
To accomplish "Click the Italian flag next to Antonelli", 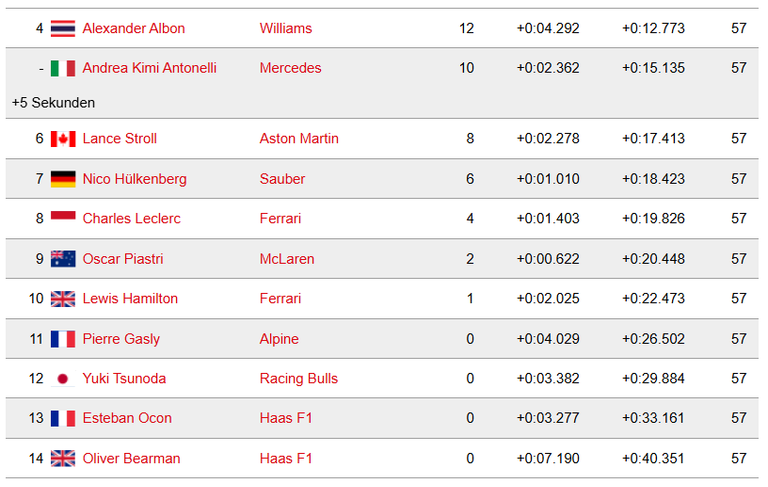I will pos(63,68).
